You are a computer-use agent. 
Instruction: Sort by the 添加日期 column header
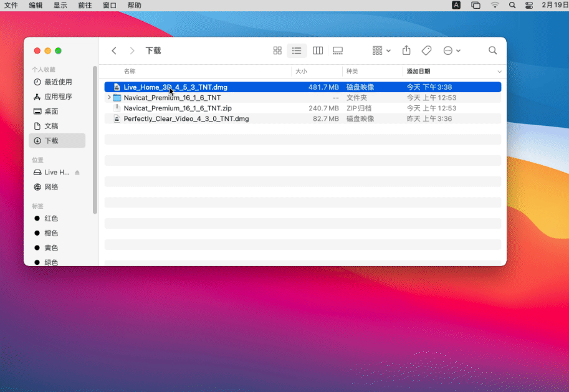click(418, 72)
